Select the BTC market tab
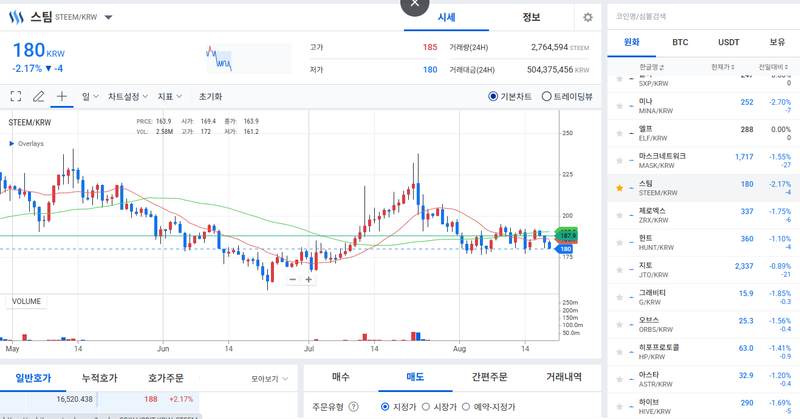Image resolution: width=800 pixels, height=419 pixels. click(680, 42)
